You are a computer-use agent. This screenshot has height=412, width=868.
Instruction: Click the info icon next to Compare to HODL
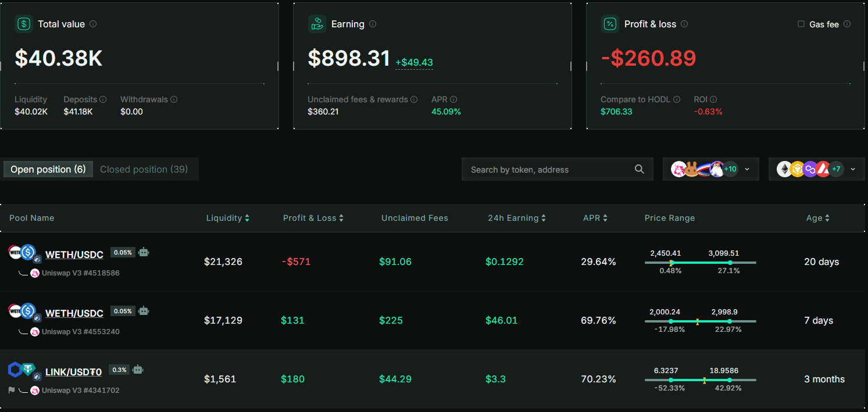(677, 99)
